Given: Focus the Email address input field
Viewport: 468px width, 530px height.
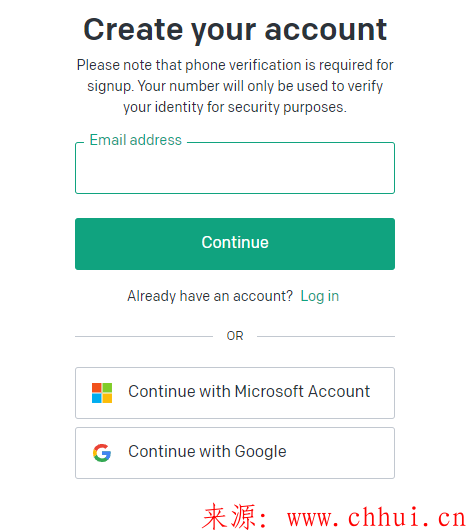Looking at the screenshot, I should click(x=235, y=168).
